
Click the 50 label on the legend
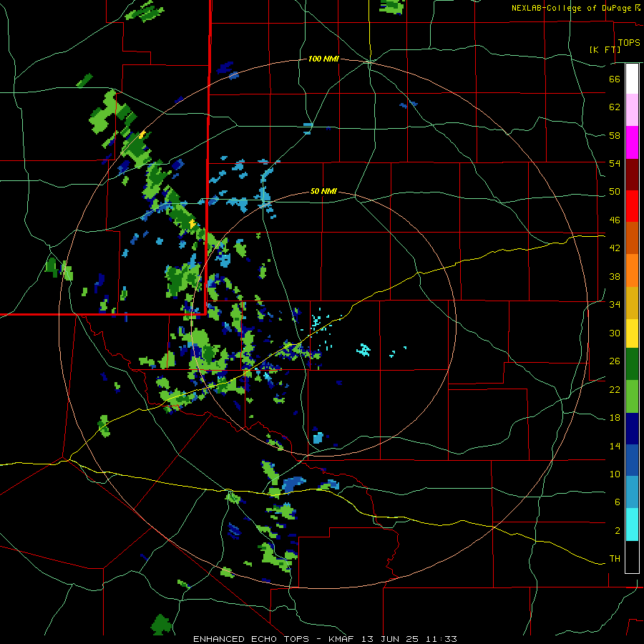coord(615,192)
